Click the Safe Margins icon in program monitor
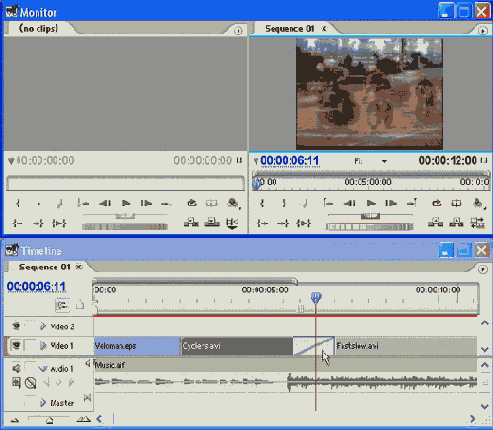493x430 pixels. [x=456, y=203]
